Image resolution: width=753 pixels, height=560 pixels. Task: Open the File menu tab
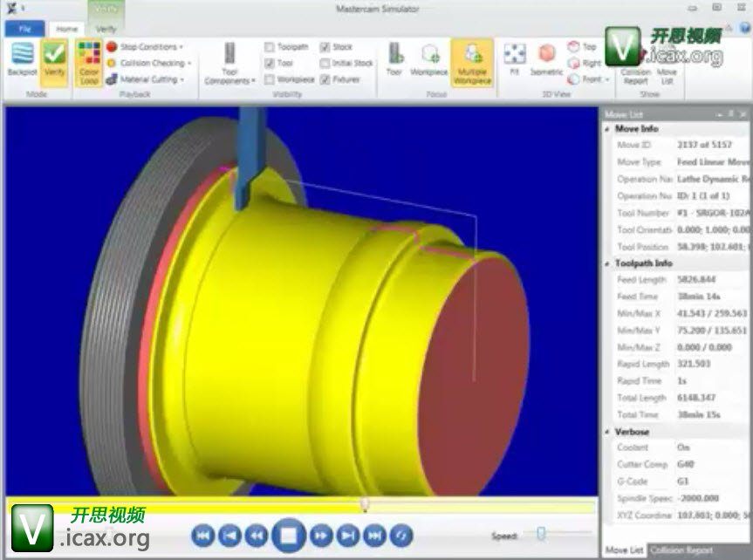[x=23, y=29]
